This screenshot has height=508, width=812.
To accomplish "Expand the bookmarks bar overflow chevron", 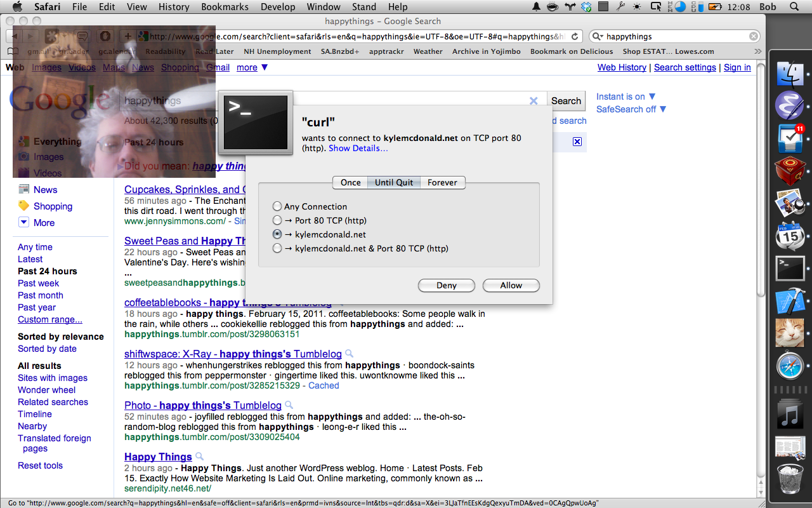I will click(x=757, y=51).
